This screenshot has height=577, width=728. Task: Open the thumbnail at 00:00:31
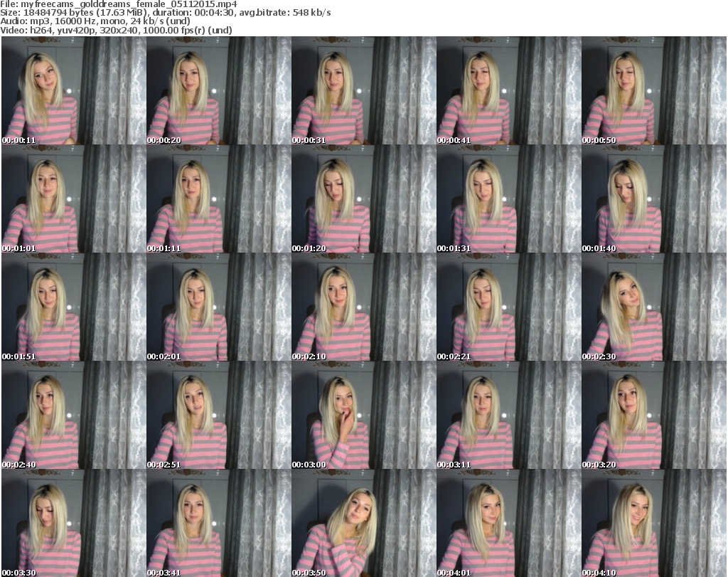[363, 91]
